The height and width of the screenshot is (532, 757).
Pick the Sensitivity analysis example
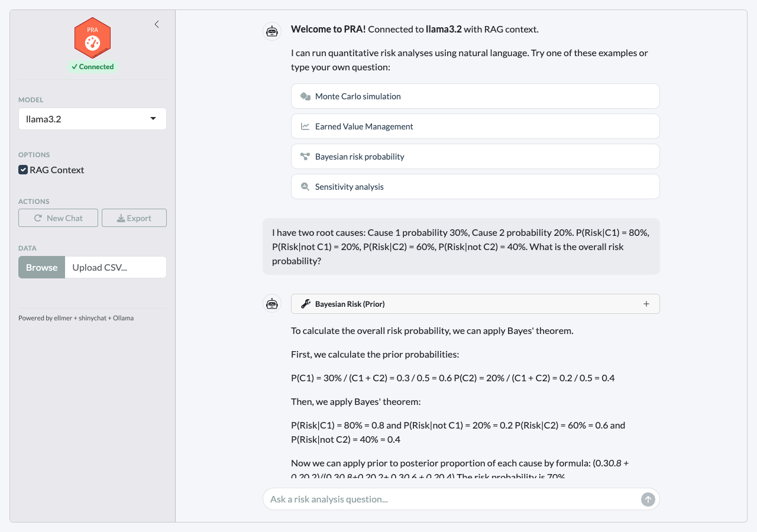[475, 187]
